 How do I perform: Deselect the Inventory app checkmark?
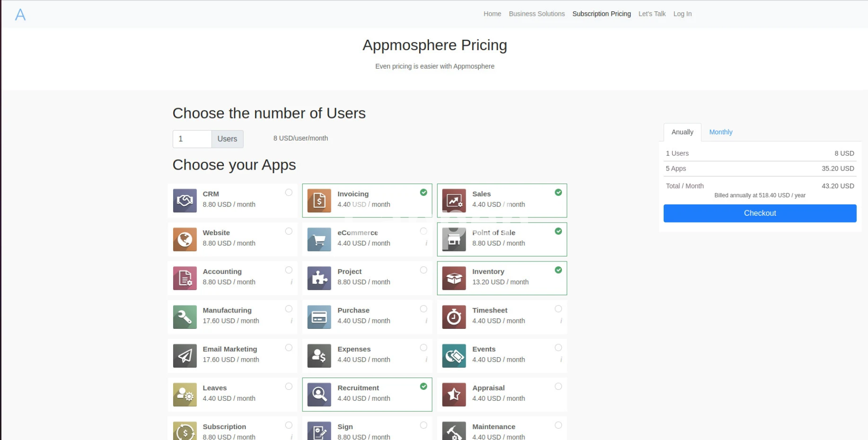(x=558, y=270)
